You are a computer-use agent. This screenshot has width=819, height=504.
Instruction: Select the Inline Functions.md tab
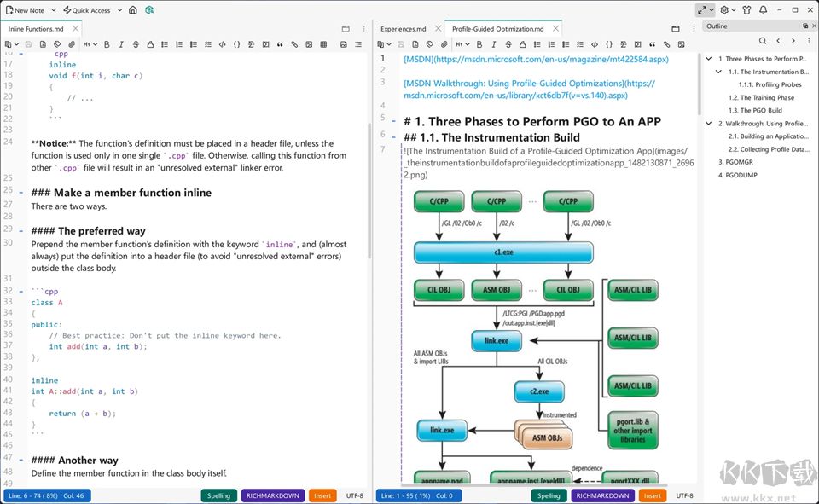tap(36, 29)
